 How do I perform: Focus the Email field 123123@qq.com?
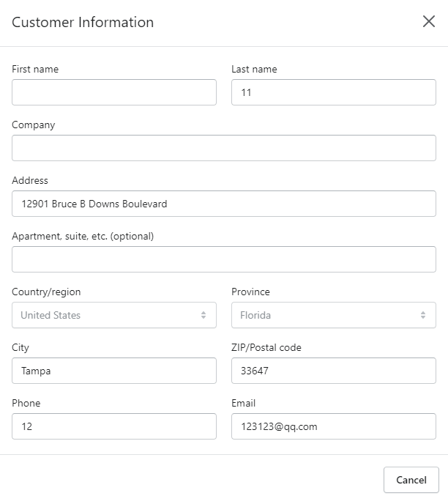click(x=334, y=426)
